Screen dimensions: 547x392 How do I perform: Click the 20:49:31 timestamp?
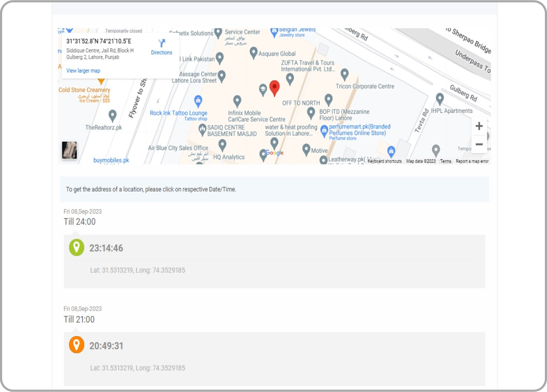pos(106,346)
